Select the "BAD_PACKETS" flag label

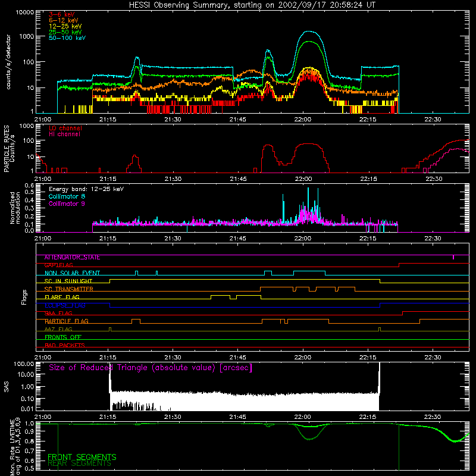coord(65,346)
